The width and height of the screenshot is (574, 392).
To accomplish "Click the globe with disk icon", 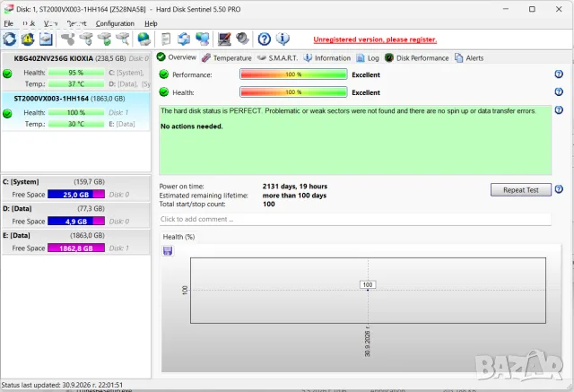I will 143,39.
